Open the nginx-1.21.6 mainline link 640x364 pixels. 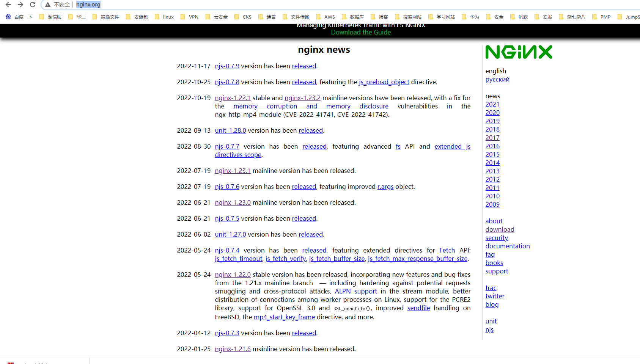coord(233,349)
